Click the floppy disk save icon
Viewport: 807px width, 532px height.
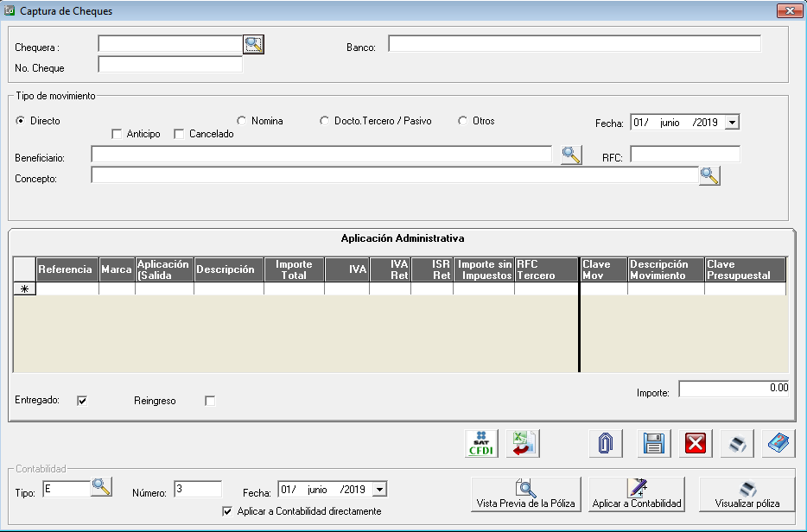[654, 444]
